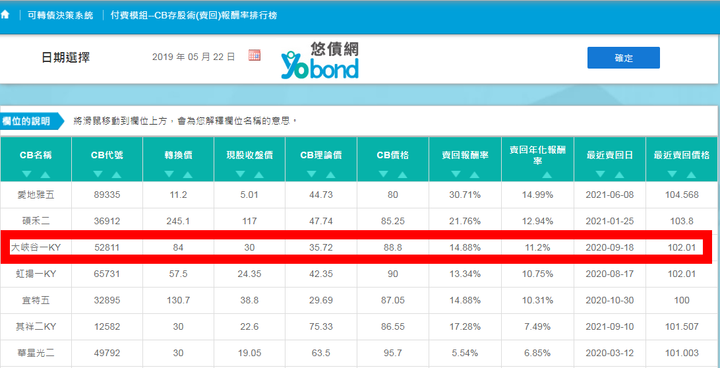Image resolution: width=720 pixels, height=368 pixels.
Task: Sort CB價格 column ascending arrow
Action: pyautogui.click(x=402, y=175)
